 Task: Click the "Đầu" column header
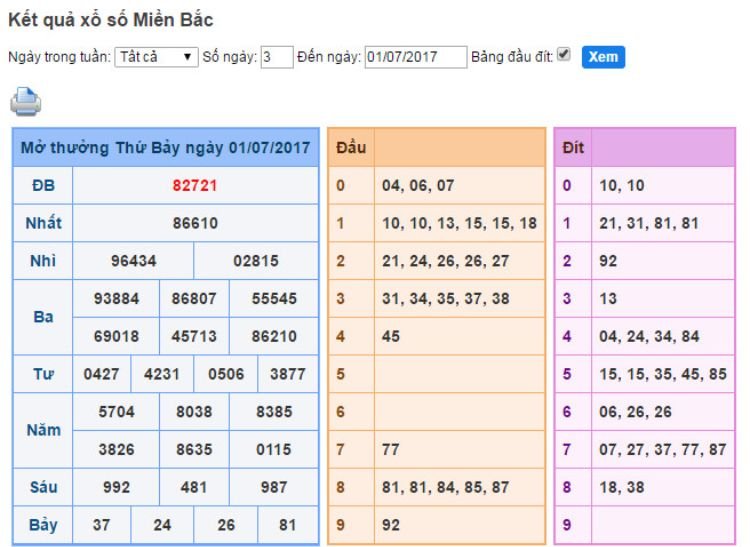pyautogui.click(x=350, y=148)
